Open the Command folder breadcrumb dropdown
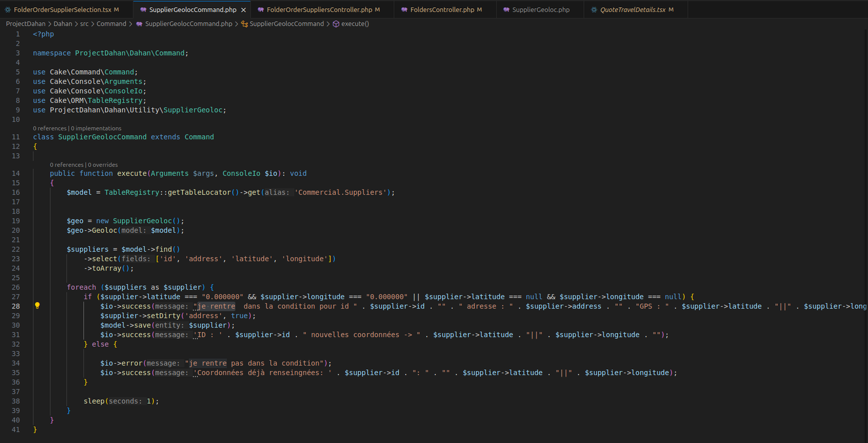The height and width of the screenshot is (443, 868). [111, 24]
